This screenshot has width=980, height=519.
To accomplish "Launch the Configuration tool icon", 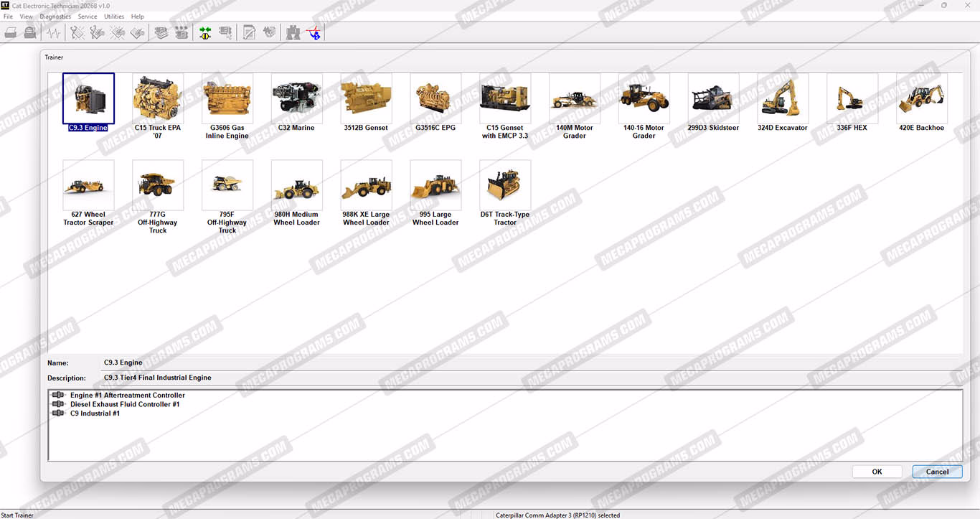I will coord(182,32).
